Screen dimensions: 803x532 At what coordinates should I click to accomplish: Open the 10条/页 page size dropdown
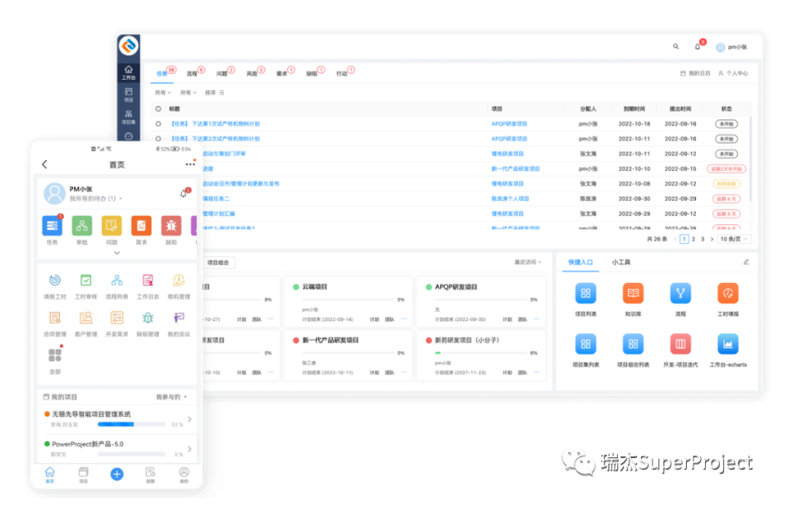coord(733,239)
